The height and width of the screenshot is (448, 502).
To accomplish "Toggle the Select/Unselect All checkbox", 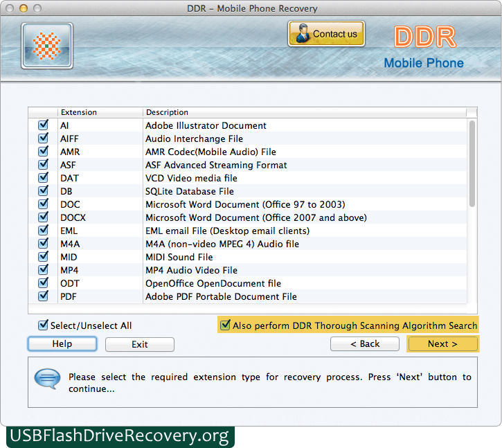I will [43, 325].
